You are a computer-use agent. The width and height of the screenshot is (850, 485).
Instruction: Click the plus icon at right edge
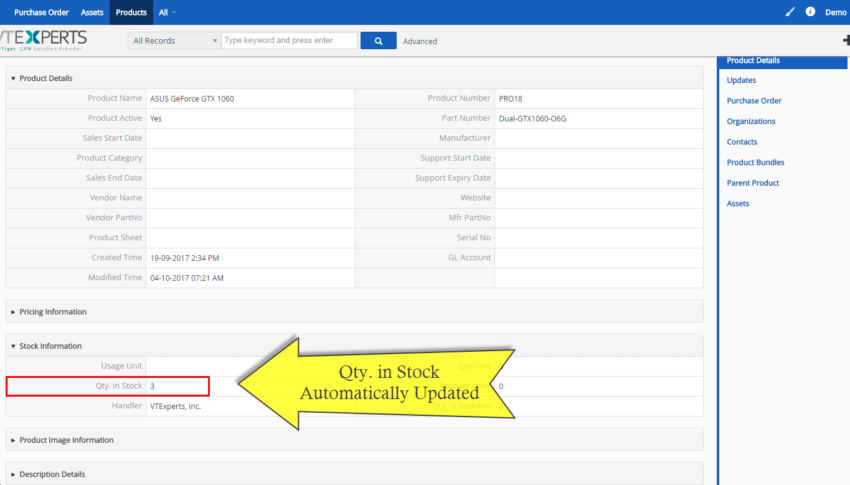(x=846, y=40)
